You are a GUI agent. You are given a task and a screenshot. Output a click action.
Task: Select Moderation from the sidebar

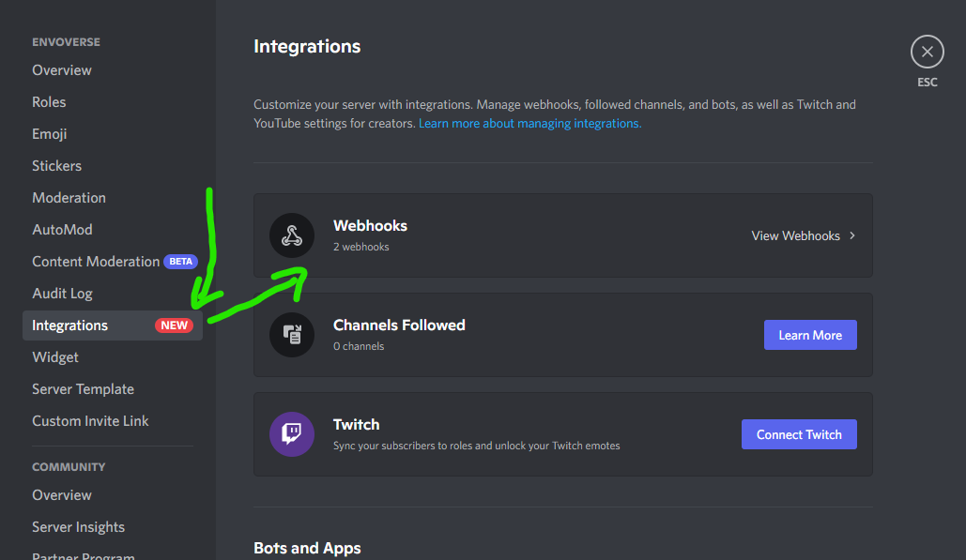click(x=69, y=197)
